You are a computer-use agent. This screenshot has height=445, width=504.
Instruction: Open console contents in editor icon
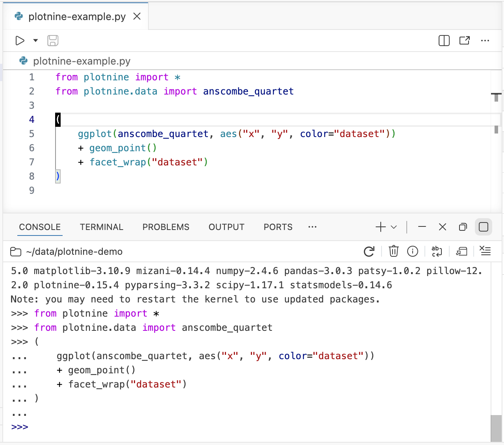[461, 251]
